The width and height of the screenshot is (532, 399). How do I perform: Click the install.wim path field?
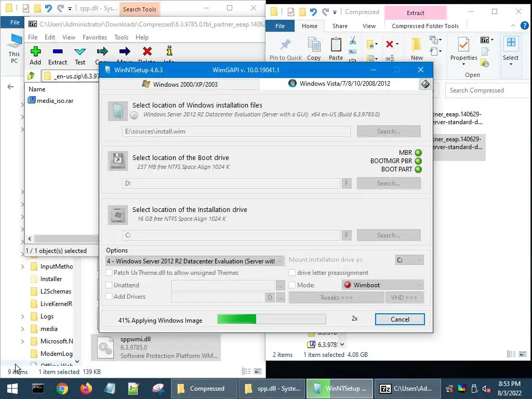pyautogui.click(x=236, y=131)
